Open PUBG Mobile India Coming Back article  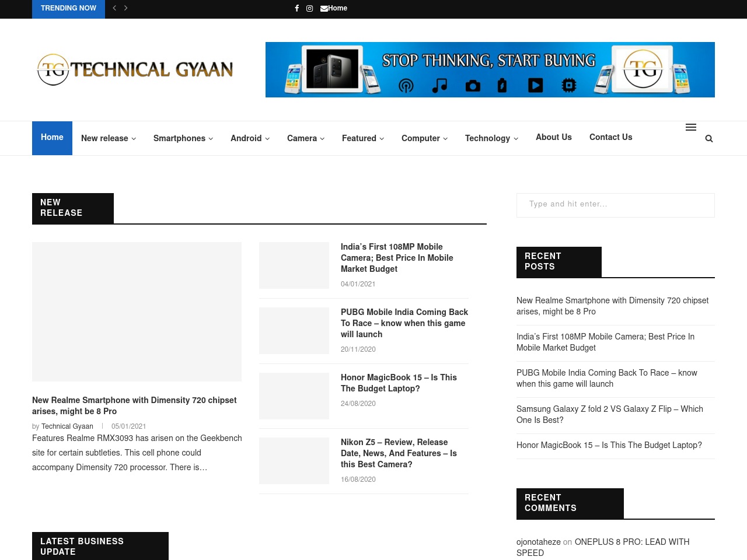coord(404,323)
